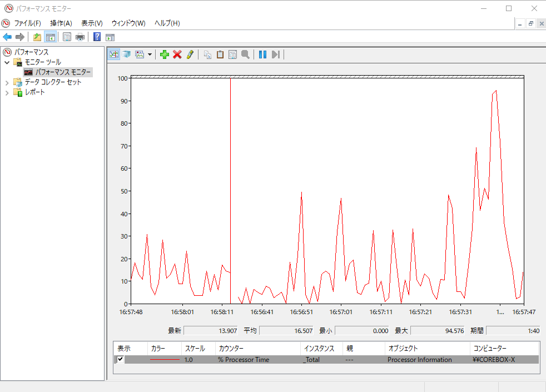
Task: Expand the レポート node arrow
Action: pyautogui.click(x=7, y=93)
